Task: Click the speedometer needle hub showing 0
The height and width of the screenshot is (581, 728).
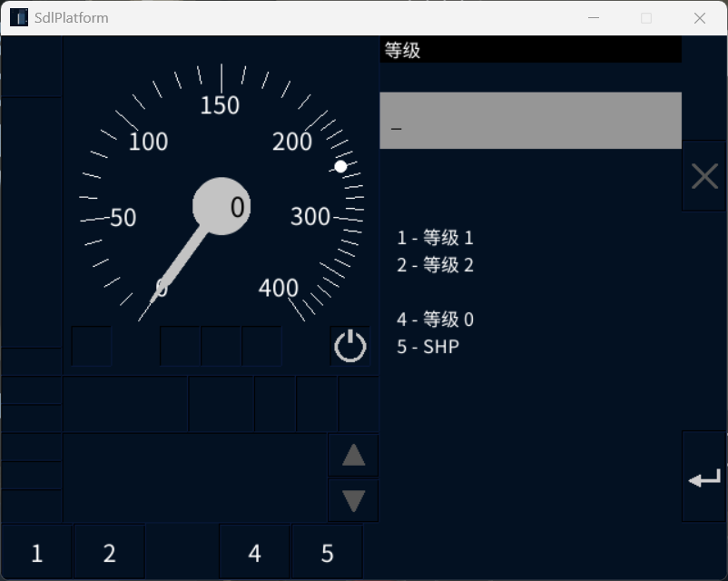Action: click(x=221, y=206)
